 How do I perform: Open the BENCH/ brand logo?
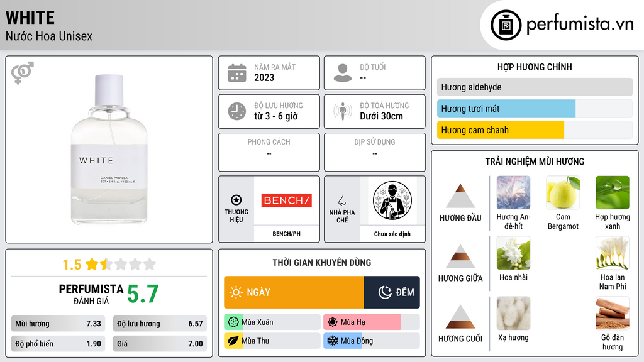pyautogui.click(x=287, y=200)
